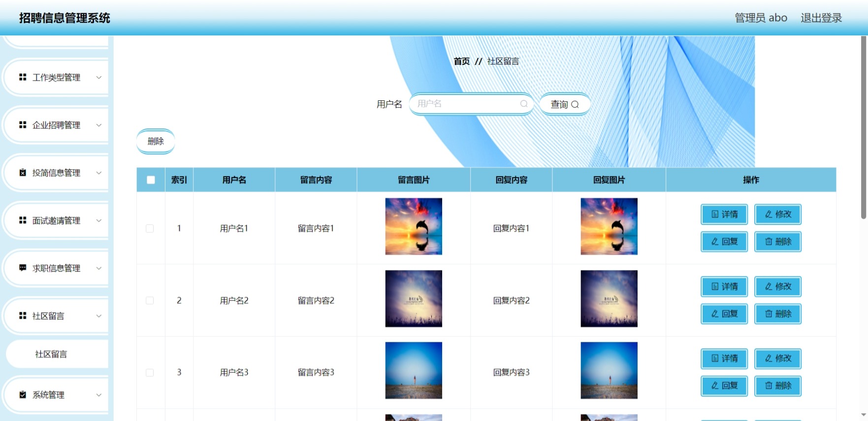Click 删除 for 用户名2 row
Viewport: 868px width, 421px height.
click(778, 314)
